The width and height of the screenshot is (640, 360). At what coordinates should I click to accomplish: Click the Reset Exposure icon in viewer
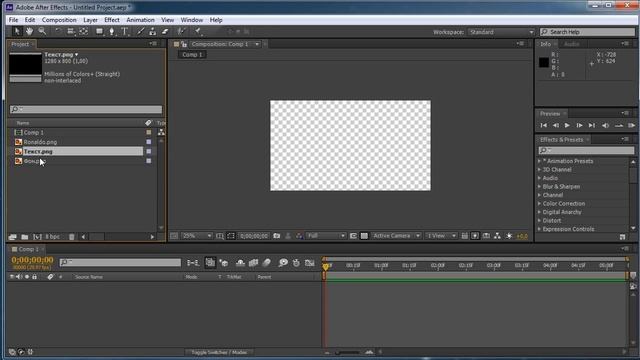[x=509, y=236]
